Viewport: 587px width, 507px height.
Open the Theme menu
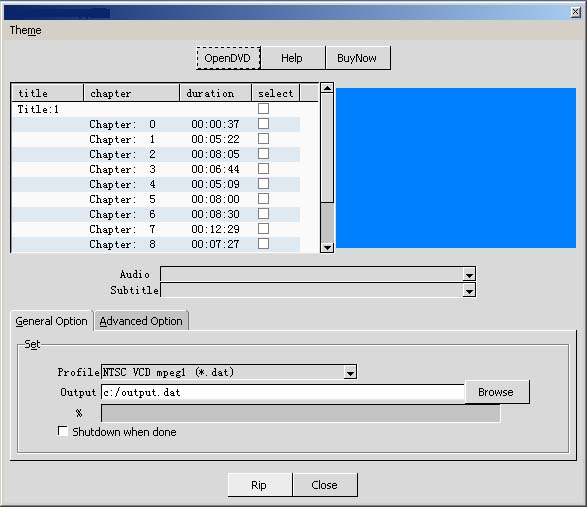click(x=25, y=30)
